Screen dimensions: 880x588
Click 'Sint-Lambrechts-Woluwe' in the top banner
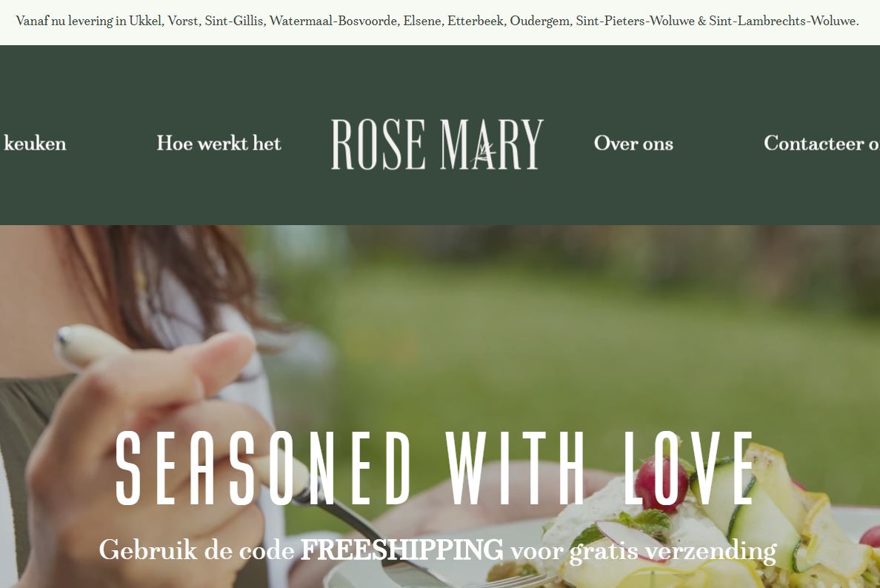[782, 21]
